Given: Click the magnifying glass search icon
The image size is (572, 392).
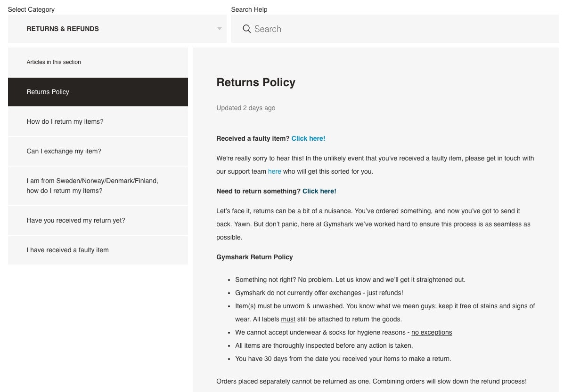Looking at the screenshot, I should pyautogui.click(x=246, y=29).
